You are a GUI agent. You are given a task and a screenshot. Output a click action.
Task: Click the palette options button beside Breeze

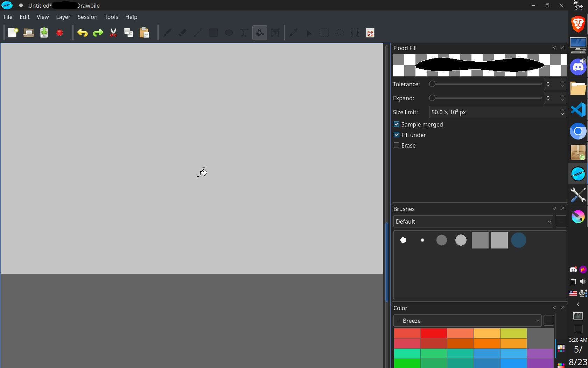[x=548, y=320]
